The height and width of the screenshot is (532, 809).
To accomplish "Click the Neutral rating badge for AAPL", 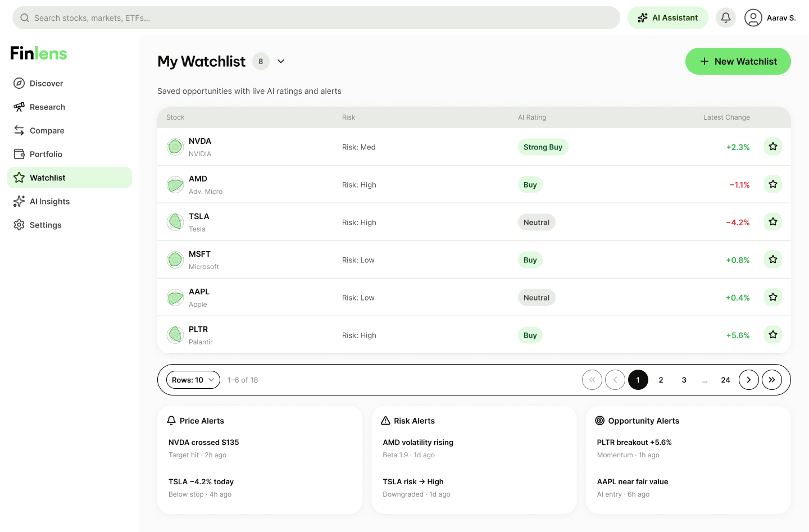I will point(537,298).
